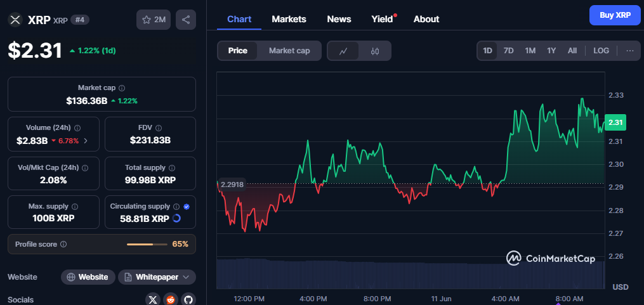
Task: Show FDV info icon
Action: pyautogui.click(x=159, y=127)
